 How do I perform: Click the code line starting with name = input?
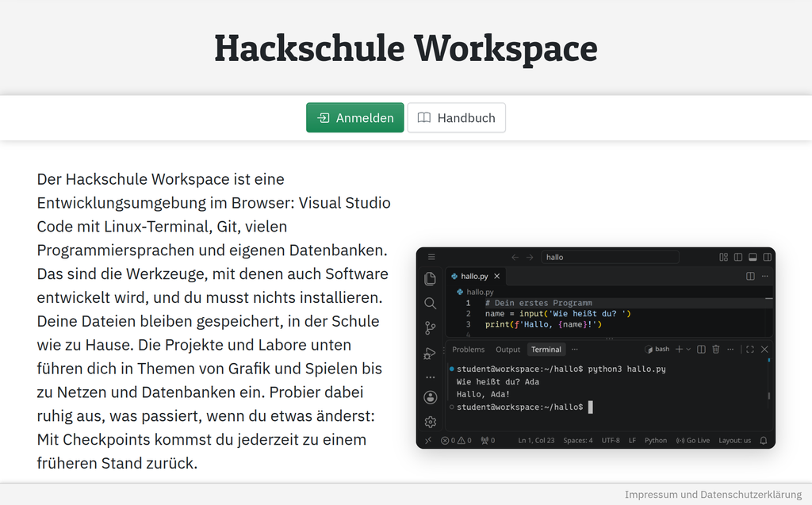[x=557, y=313]
